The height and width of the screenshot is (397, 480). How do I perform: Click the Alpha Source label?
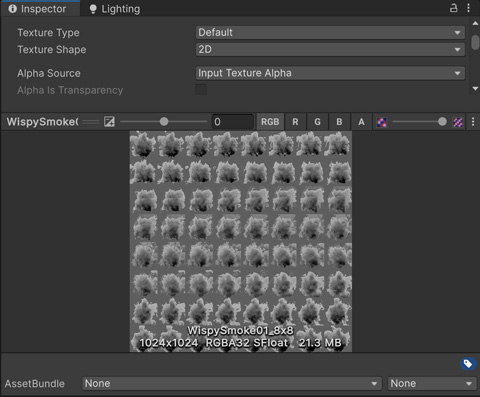pyautogui.click(x=49, y=73)
